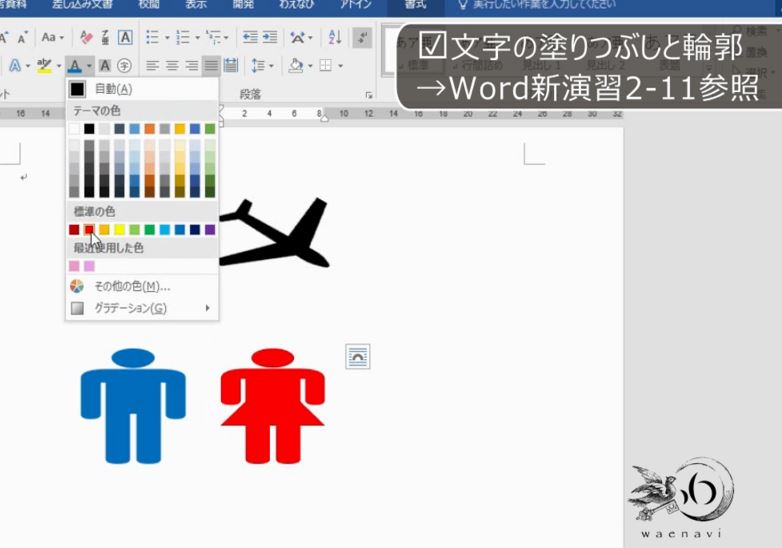This screenshot has height=548, width=782.
Task: Click the Tell Me search field
Action: 544,4
